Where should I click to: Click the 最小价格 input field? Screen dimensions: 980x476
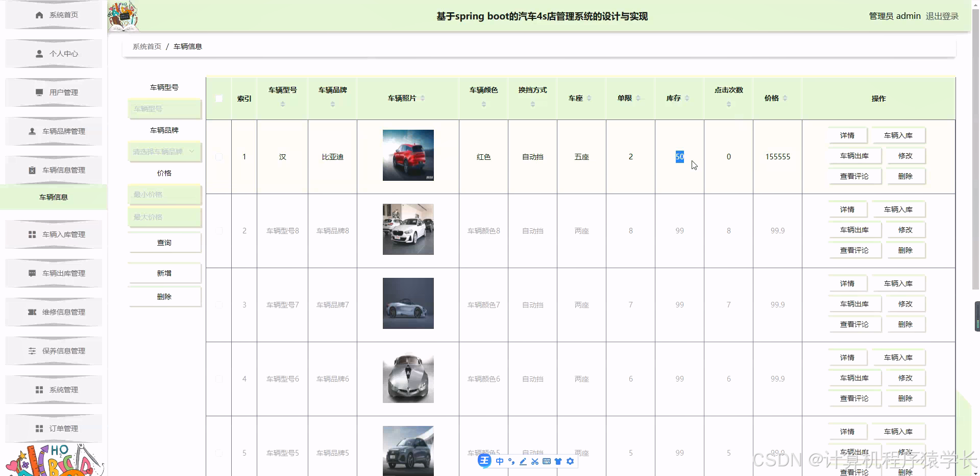pyautogui.click(x=164, y=194)
